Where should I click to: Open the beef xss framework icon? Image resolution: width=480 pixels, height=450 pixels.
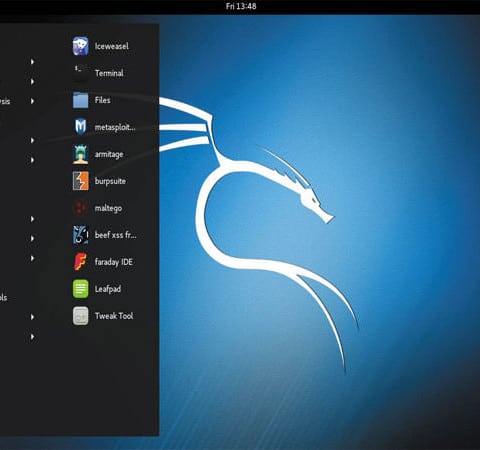[x=81, y=235]
